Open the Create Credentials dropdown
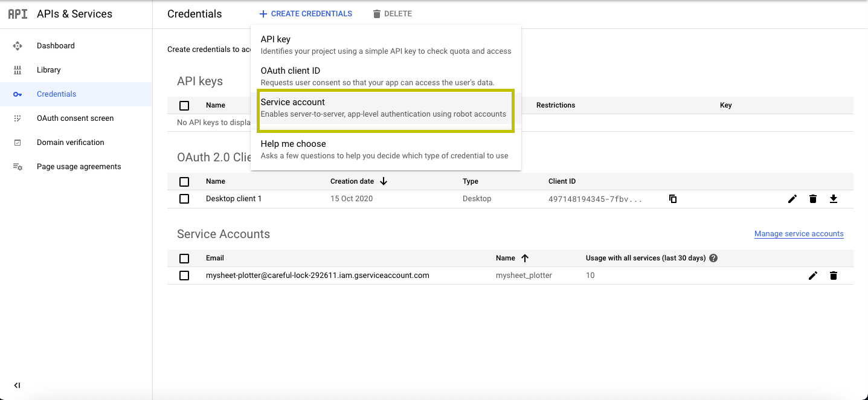This screenshot has height=400, width=868. 306,14
